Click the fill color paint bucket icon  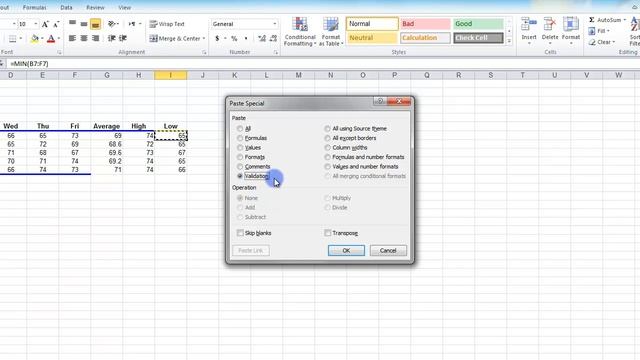(35, 39)
